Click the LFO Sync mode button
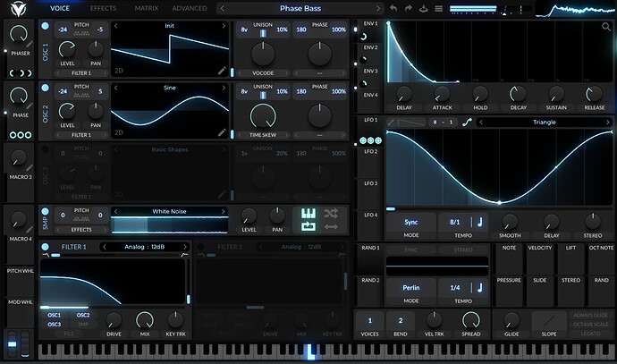Viewport: 617px width, 364px height. click(x=410, y=222)
